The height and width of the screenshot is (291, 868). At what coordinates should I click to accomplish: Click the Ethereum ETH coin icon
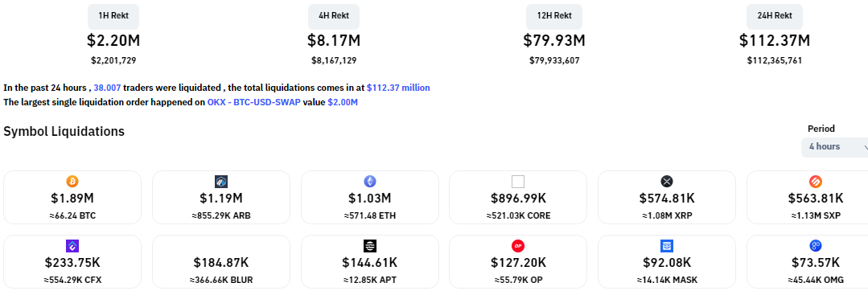pos(370,182)
